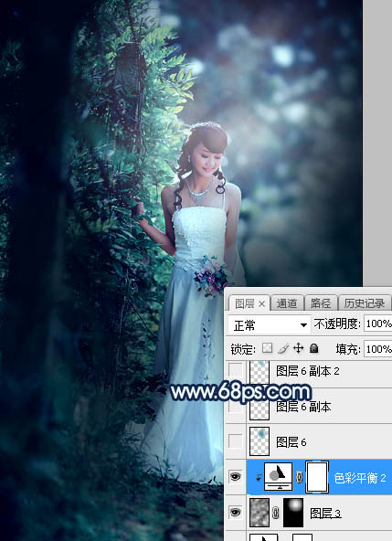Open the blend mode 正常 dropdown
This screenshot has width=392, height=541.
[x=270, y=325]
